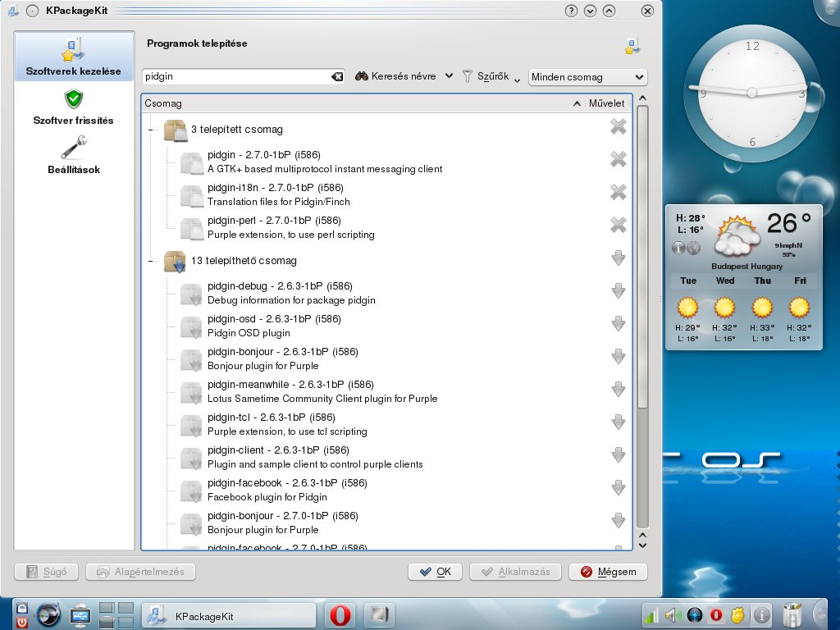
Task: Mark pidgin-osd for installation
Action: tap(619, 323)
